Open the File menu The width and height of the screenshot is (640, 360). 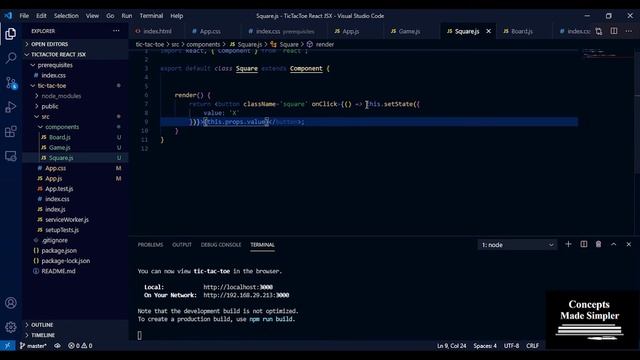24,16
